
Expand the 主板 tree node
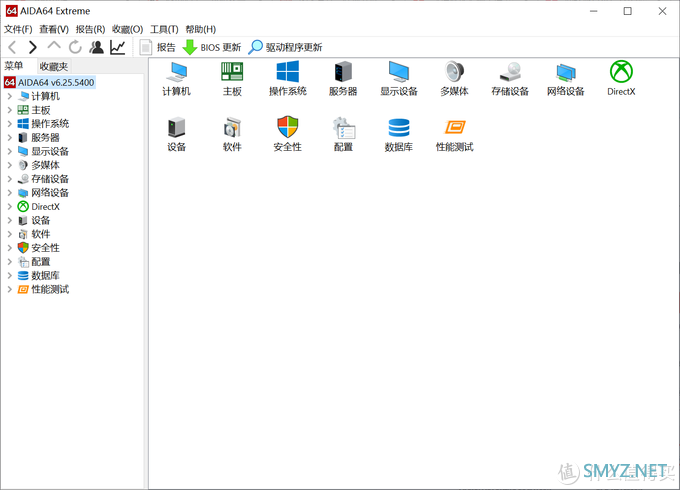pos(10,110)
